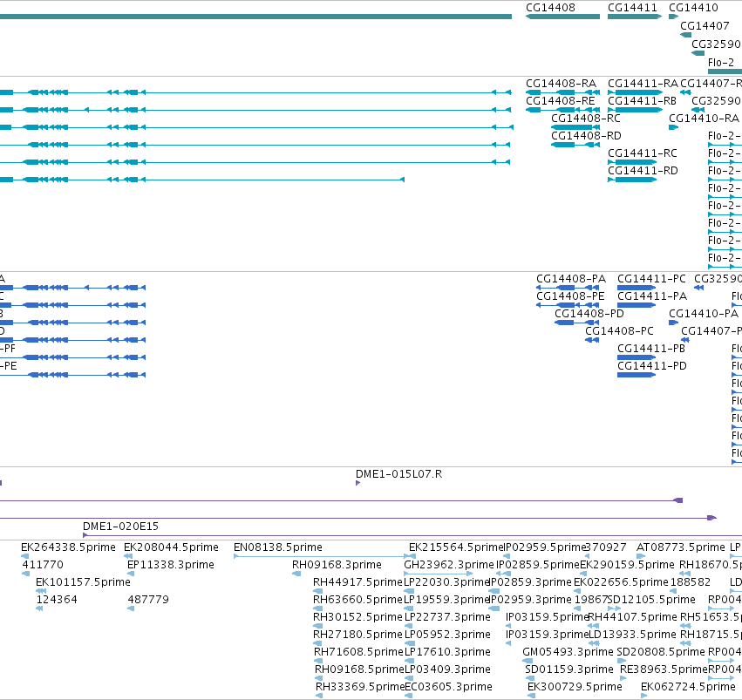Select feature label 188582

(691, 582)
